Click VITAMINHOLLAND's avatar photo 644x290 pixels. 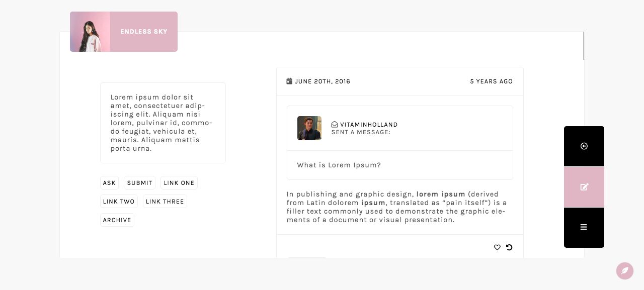pos(309,128)
